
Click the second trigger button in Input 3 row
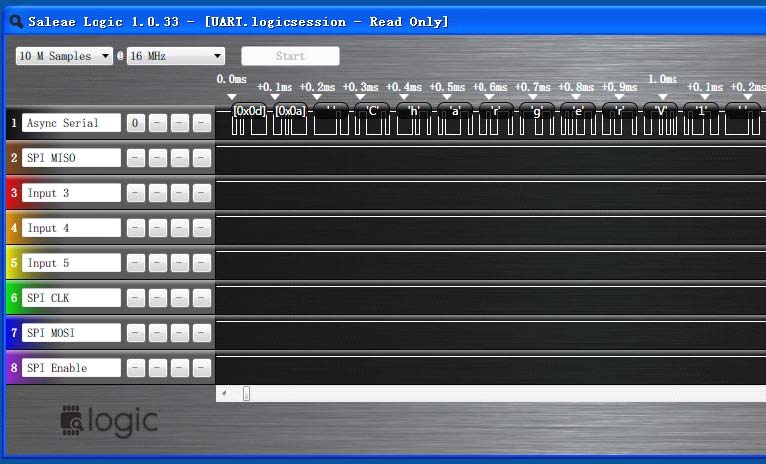(158, 193)
